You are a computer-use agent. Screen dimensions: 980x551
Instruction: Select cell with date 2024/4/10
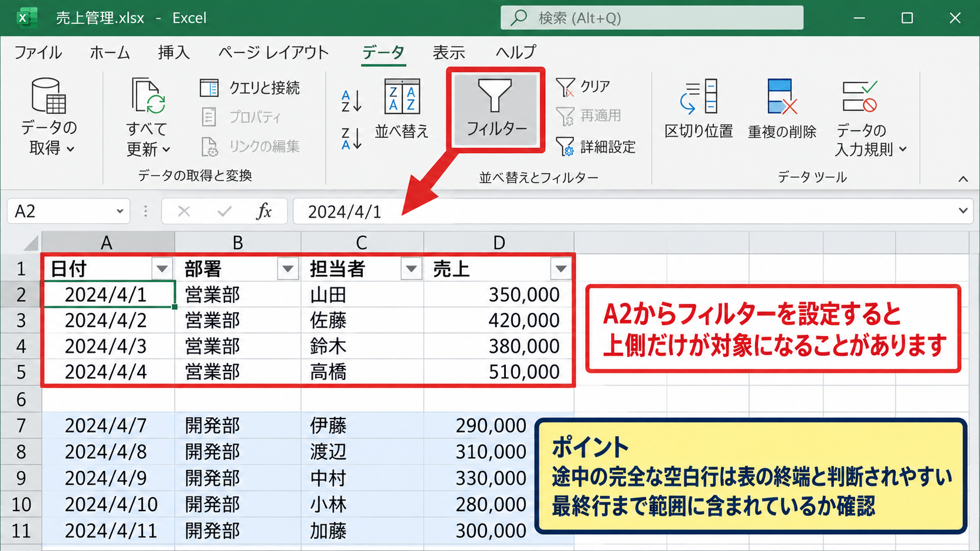coord(108,504)
